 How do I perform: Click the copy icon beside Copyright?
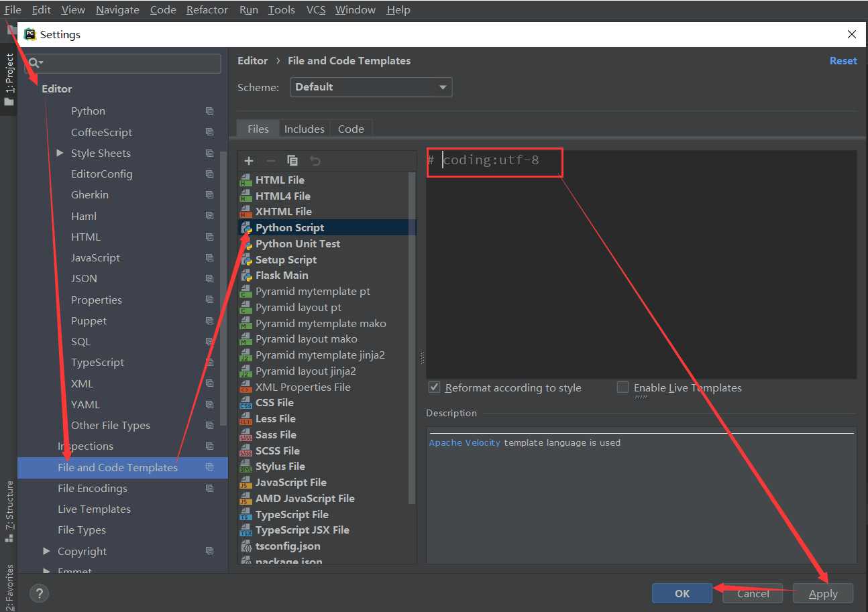pos(209,551)
